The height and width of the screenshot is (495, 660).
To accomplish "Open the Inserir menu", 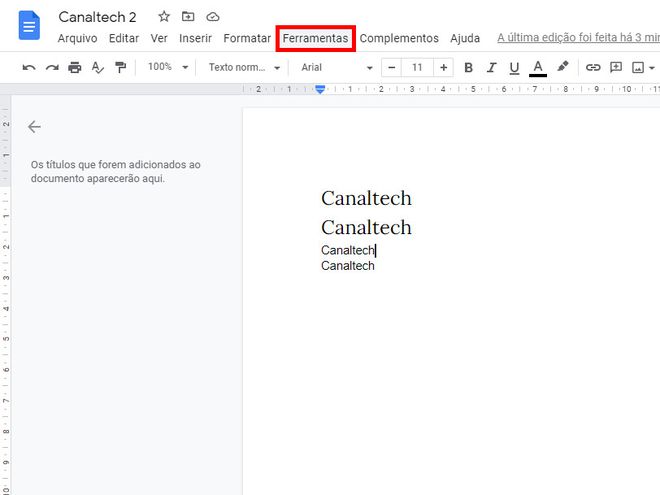I will (195, 38).
